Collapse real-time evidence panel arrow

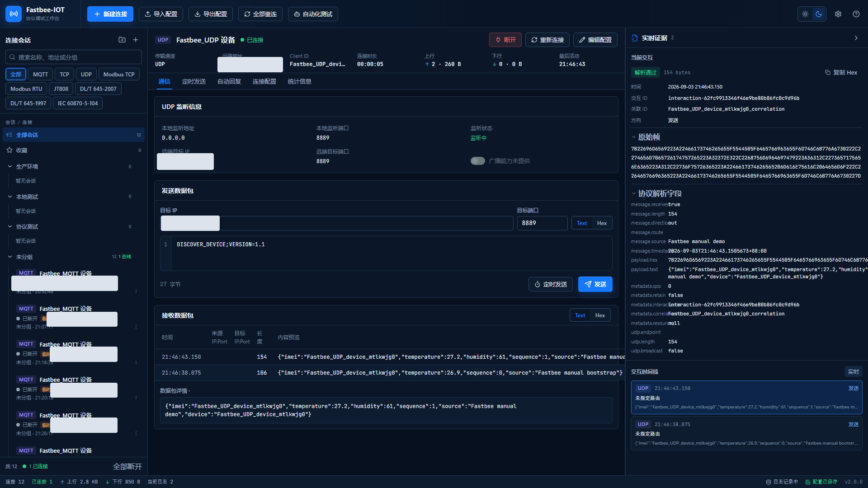(x=856, y=38)
